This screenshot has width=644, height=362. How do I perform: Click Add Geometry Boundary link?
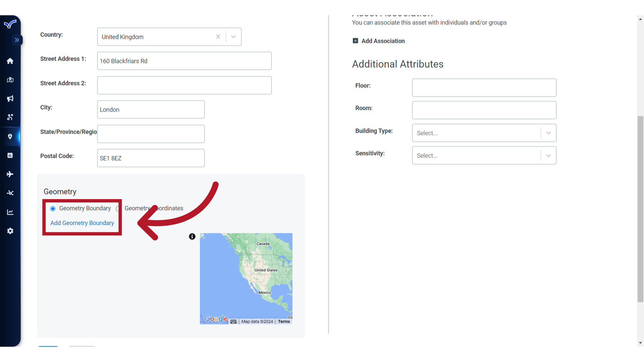(82, 223)
